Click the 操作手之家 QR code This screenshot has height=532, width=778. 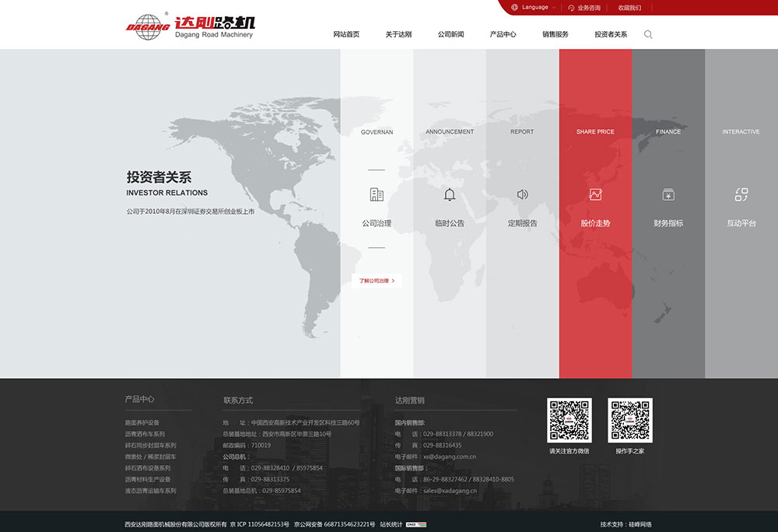pyautogui.click(x=630, y=420)
